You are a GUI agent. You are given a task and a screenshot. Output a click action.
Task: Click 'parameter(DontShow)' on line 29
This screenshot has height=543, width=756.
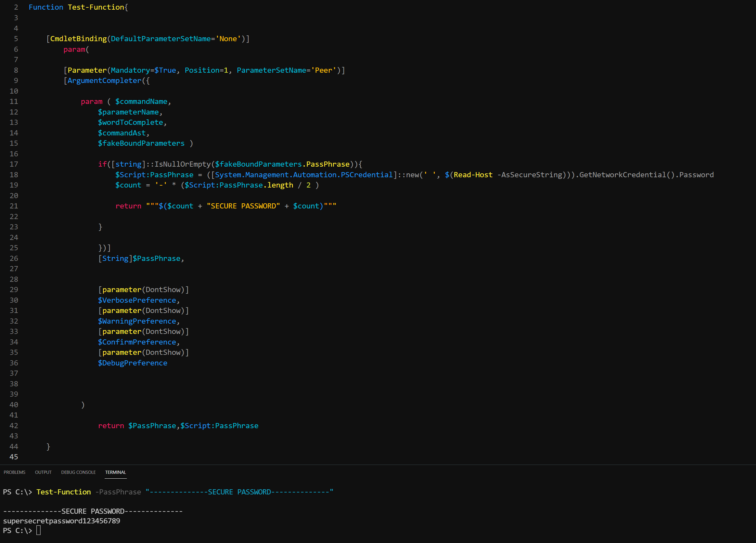(x=143, y=290)
